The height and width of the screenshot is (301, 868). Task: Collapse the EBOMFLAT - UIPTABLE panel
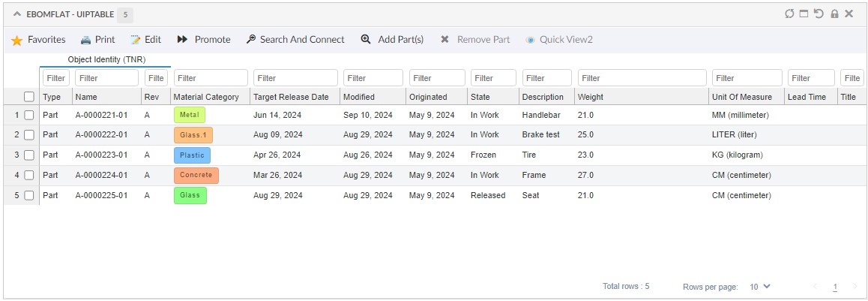[17, 14]
